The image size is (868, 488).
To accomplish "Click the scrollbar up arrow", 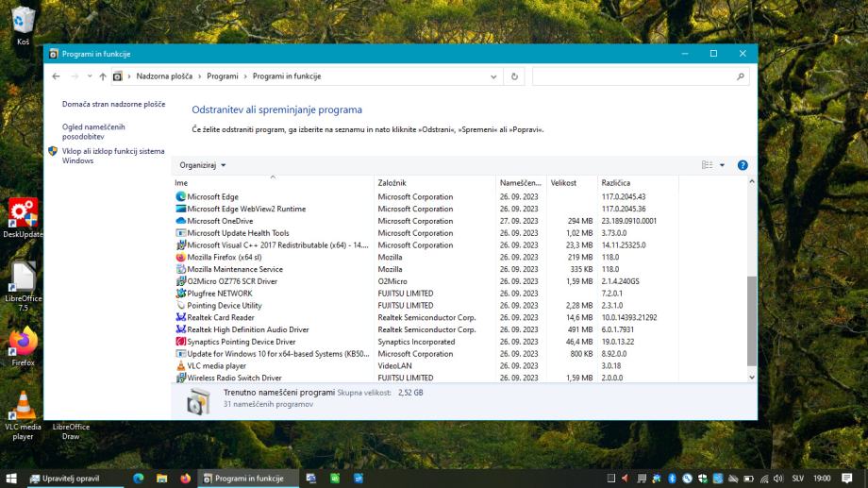I will tap(751, 181).
